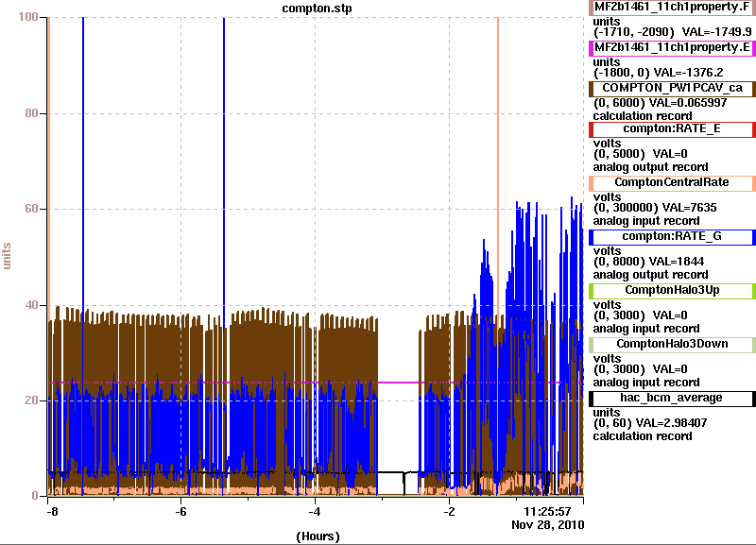Select the compton:RATE_E legend entry

672,129
